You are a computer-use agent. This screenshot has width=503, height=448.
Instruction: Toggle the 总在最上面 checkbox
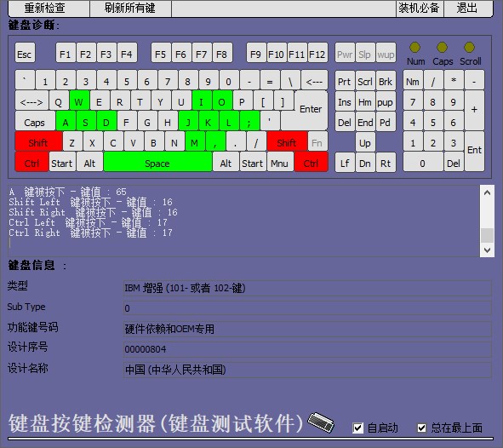[x=421, y=428]
